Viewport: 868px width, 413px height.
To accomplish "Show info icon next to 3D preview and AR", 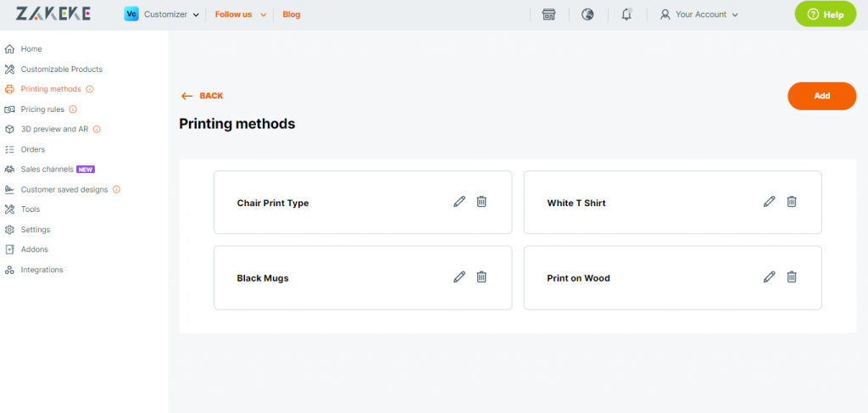I will click(x=97, y=129).
